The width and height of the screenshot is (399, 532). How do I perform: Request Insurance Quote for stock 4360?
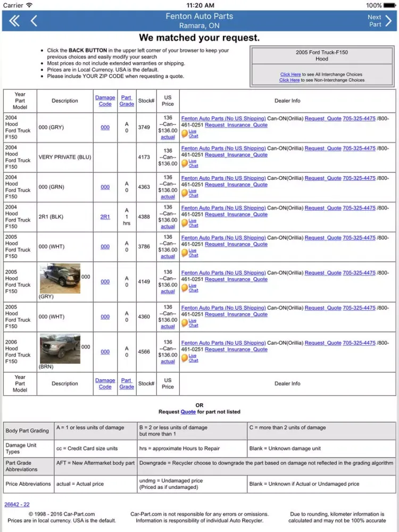(x=236, y=314)
